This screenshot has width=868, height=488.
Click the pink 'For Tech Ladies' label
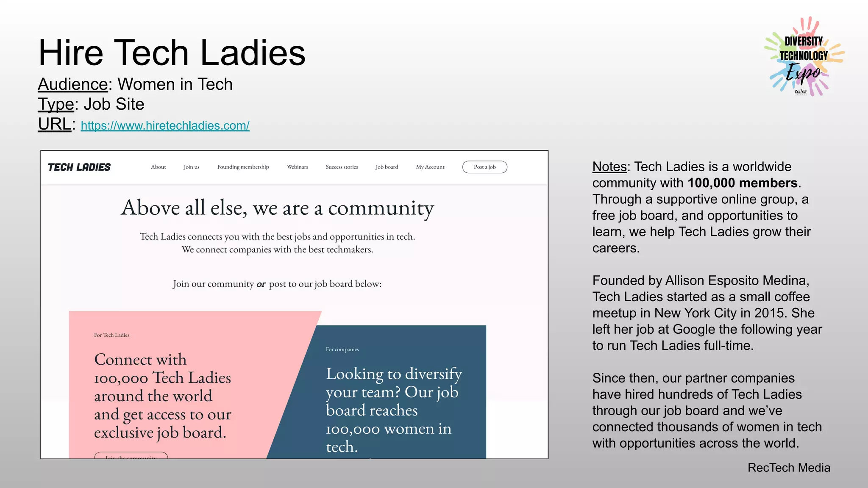pos(112,335)
